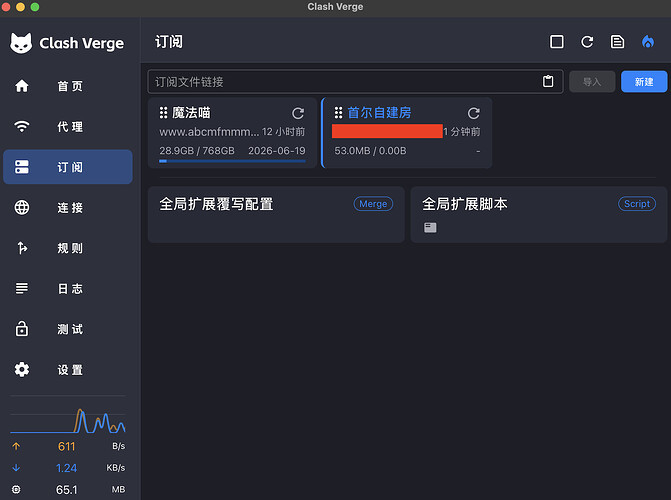
Task: Click the drag handle on 魔法喵 card
Action: (163, 113)
